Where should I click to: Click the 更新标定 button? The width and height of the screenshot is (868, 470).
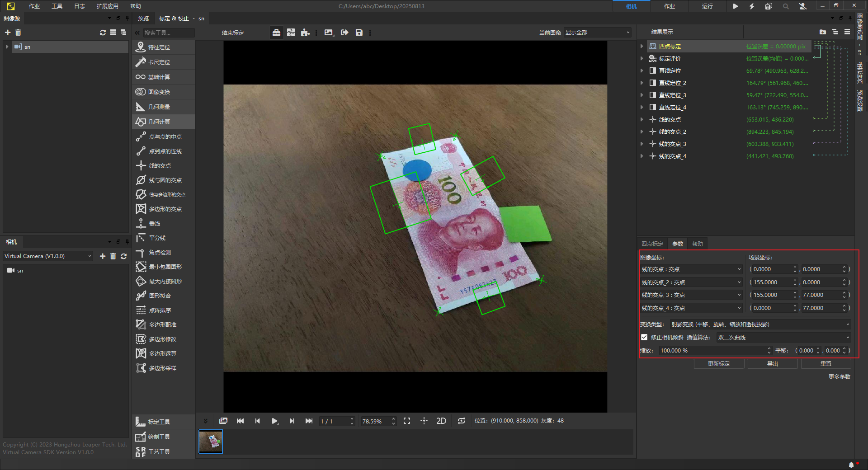pos(718,364)
